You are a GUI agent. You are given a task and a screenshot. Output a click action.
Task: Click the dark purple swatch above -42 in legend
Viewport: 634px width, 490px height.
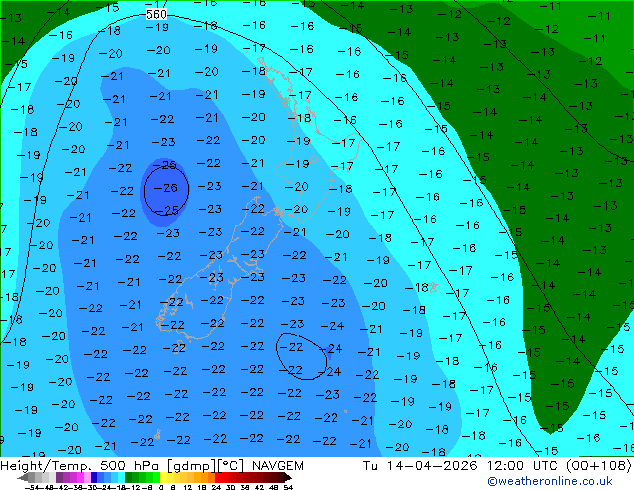(59, 478)
